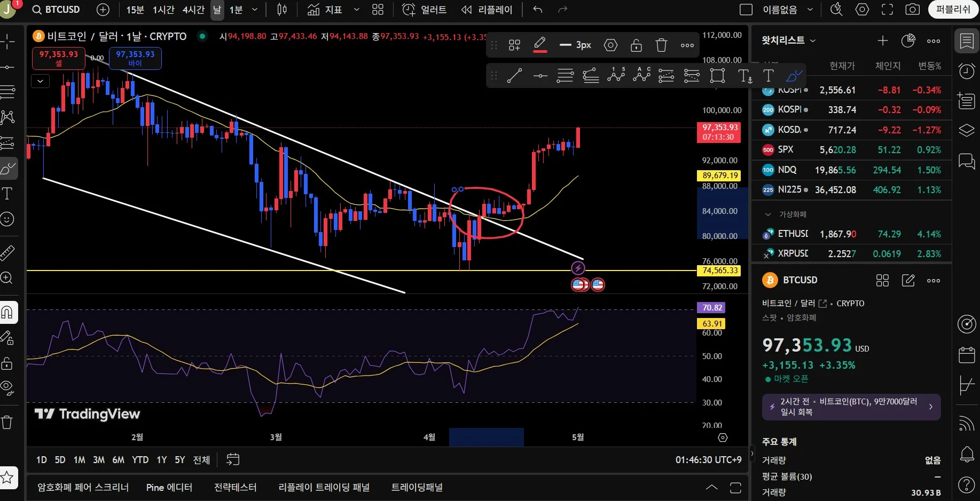980x501 pixels.
Task: Select the parallel channel tool in favorites
Action: click(590, 76)
